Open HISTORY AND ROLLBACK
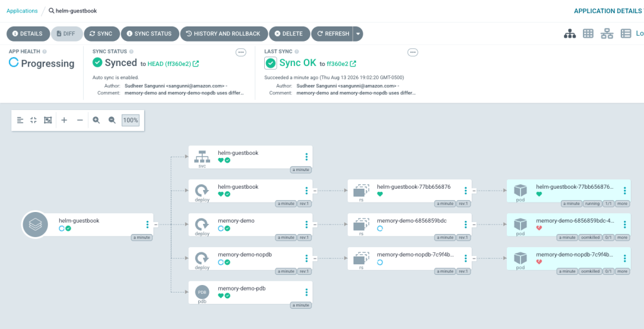644x329 pixels. (224, 34)
